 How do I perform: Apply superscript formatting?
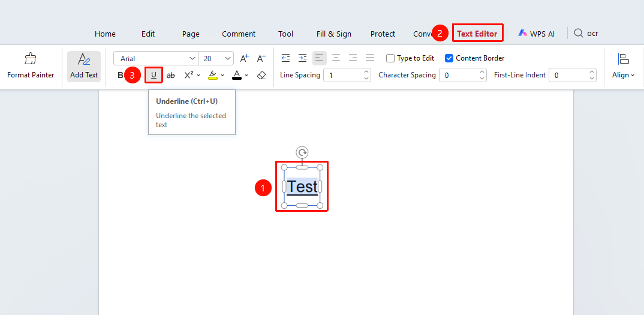click(x=189, y=75)
